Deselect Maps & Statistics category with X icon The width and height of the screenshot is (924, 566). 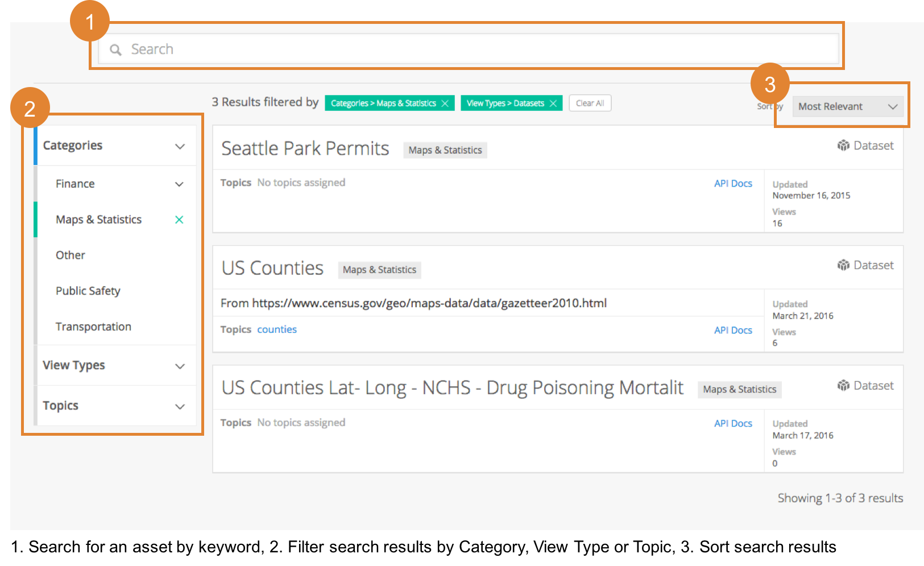(179, 220)
